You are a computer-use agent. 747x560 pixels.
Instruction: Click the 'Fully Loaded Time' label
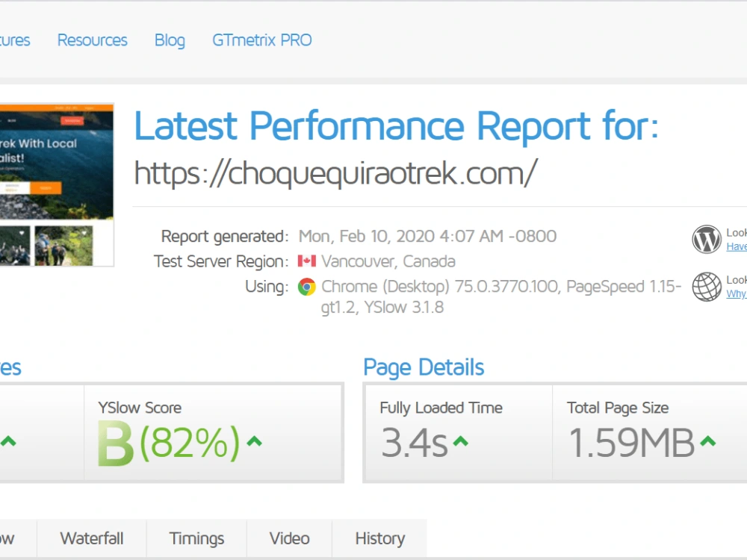441,408
